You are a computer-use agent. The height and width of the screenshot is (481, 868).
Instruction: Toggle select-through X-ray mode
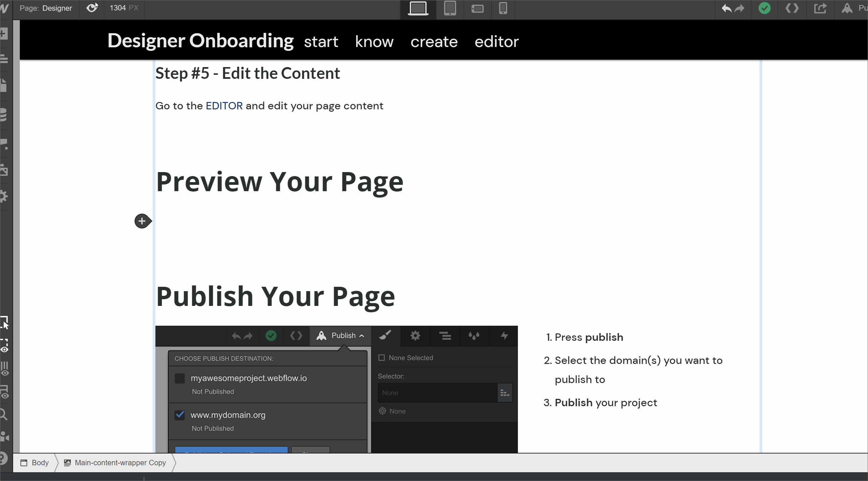click(4, 323)
